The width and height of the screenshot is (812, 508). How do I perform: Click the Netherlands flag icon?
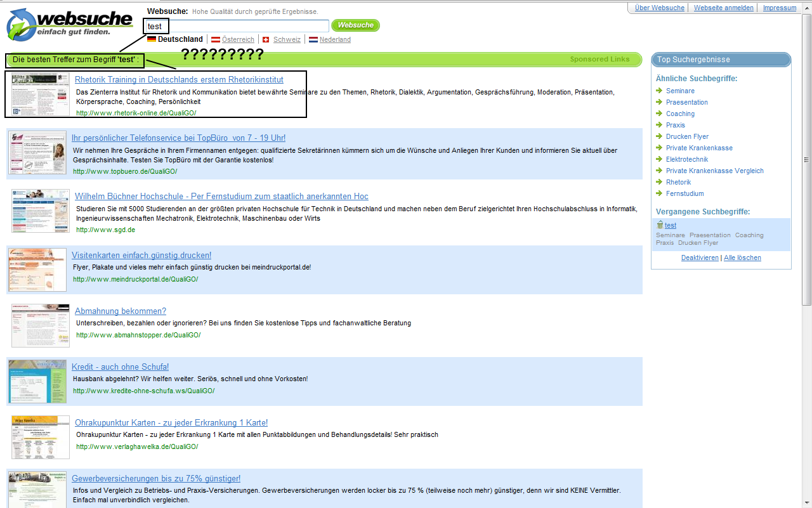coord(313,39)
